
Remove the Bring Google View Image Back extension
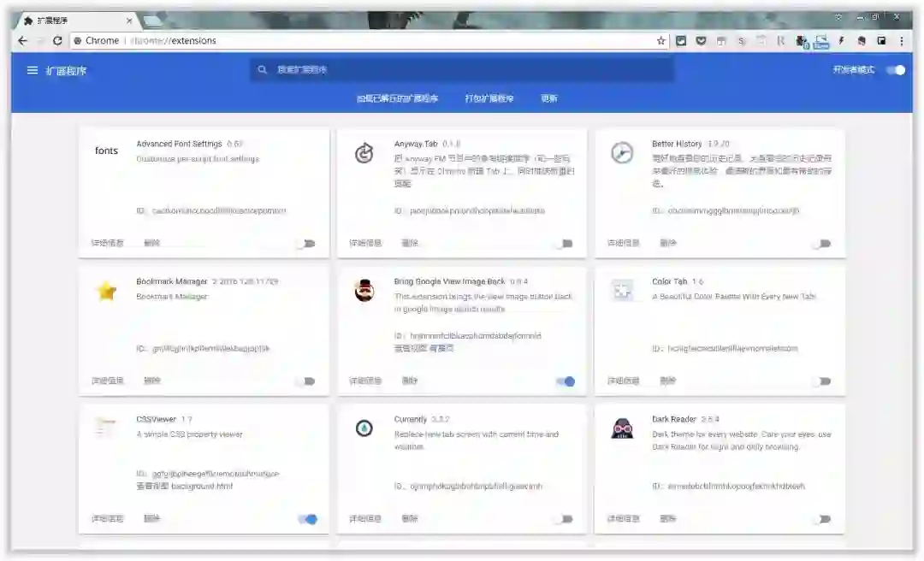point(410,381)
